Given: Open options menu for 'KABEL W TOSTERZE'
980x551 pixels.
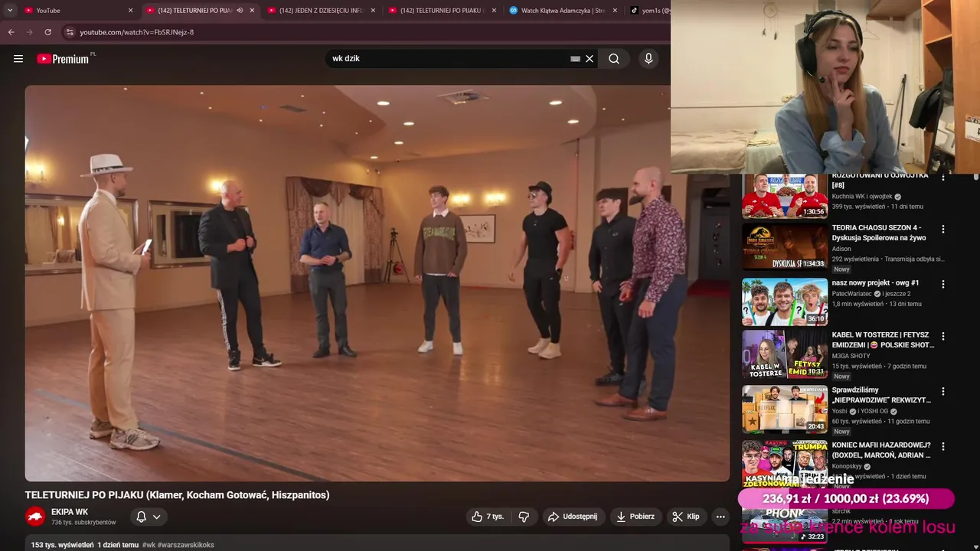Looking at the screenshot, I should pyautogui.click(x=943, y=336).
